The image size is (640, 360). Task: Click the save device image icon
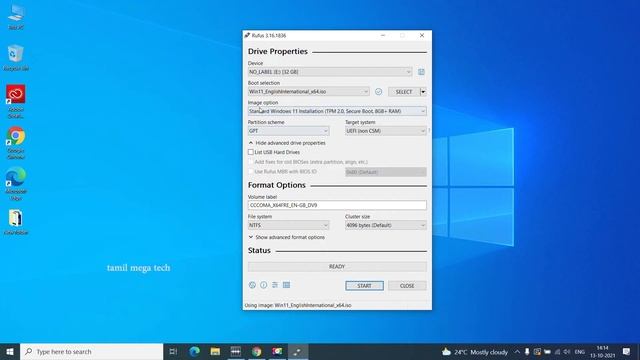(x=421, y=72)
